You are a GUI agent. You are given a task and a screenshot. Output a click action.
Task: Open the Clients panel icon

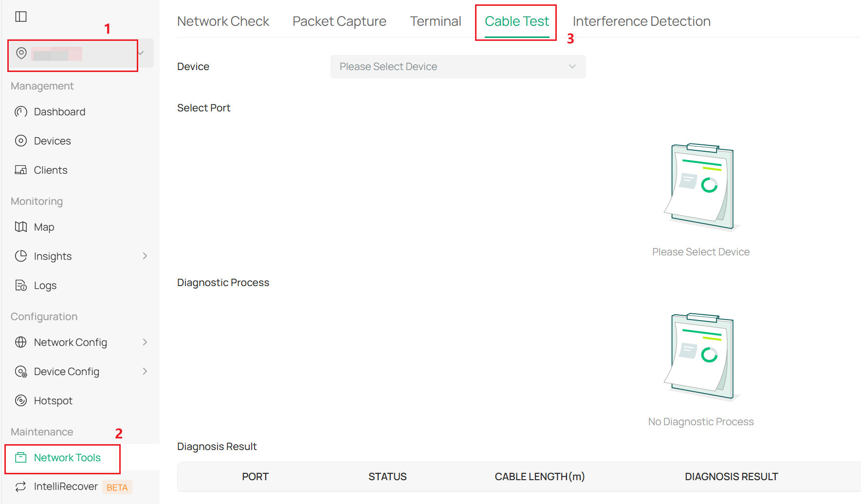coord(21,170)
